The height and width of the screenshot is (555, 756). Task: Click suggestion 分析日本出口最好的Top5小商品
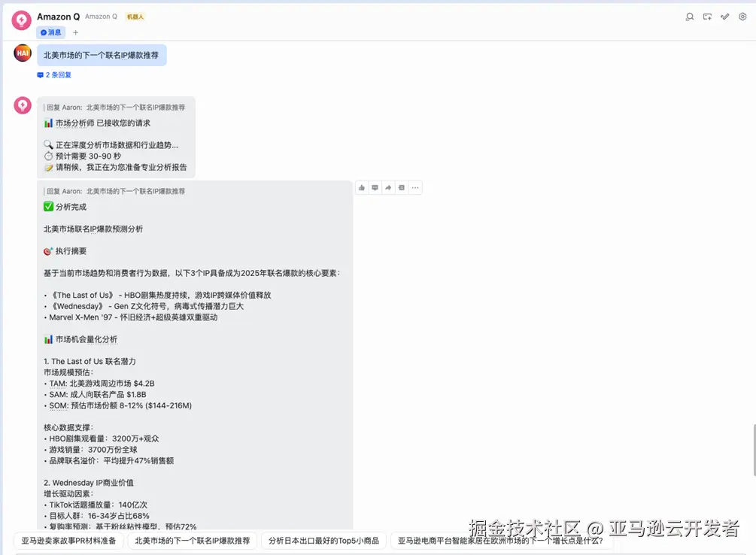(323, 541)
